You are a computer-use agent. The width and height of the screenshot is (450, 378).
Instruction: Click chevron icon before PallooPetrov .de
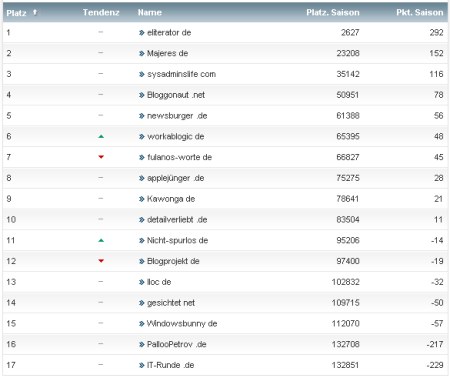(x=142, y=344)
